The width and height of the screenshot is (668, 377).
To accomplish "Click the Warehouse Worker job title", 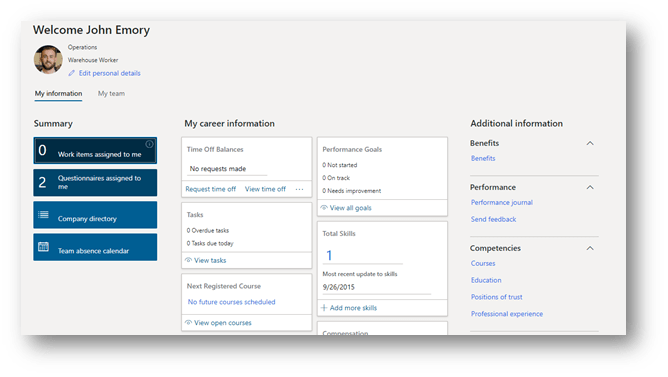I will click(x=93, y=60).
